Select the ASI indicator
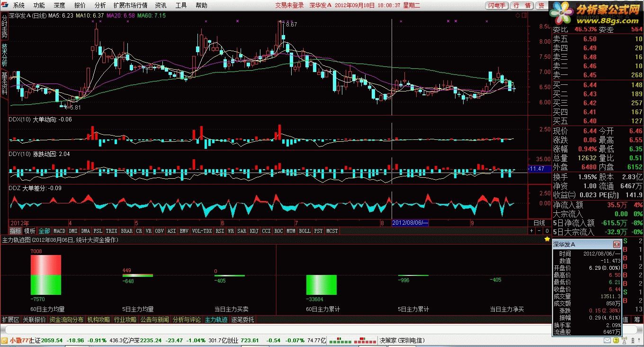 point(171,231)
